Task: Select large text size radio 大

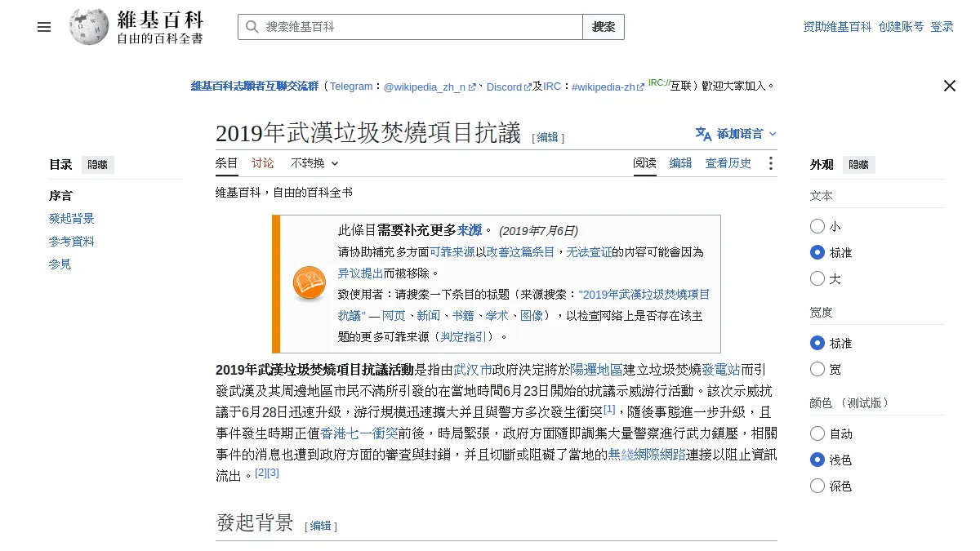Action: click(x=817, y=278)
